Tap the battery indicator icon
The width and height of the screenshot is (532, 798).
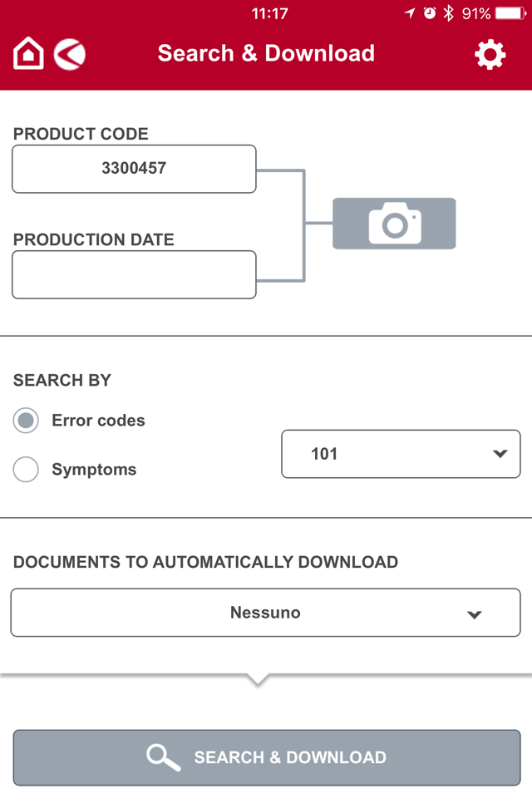pos(510,13)
